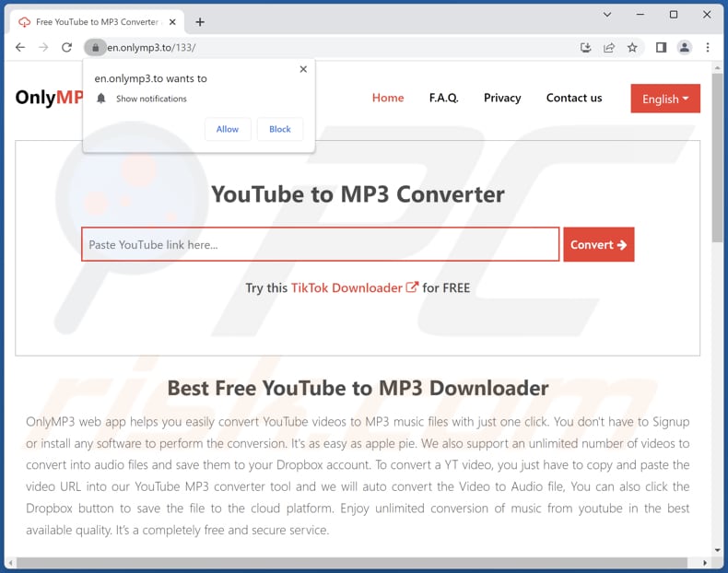Image resolution: width=728 pixels, height=573 pixels.
Task: Click the bell icon in the notification prompt
Action: [x=101, y=99]
